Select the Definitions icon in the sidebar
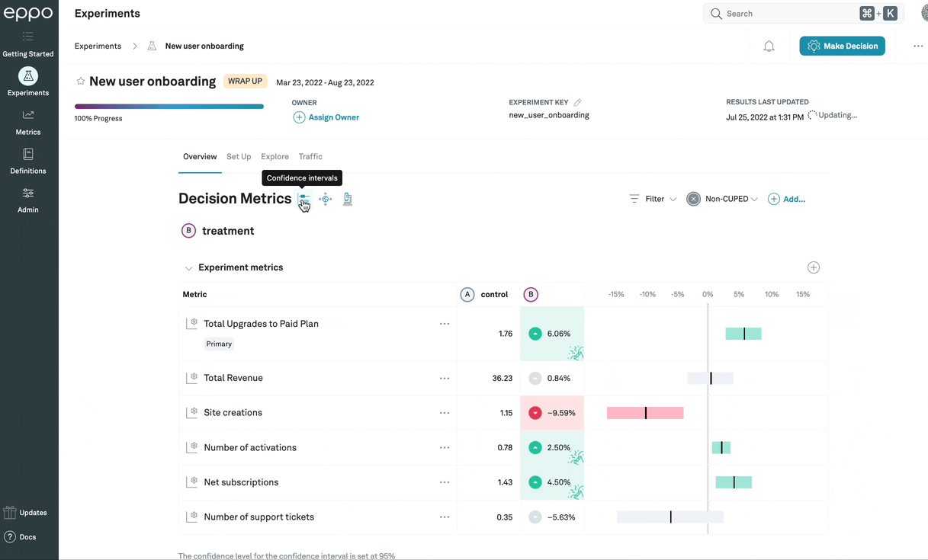Screen dimensions: 928x560 (27, 161)
